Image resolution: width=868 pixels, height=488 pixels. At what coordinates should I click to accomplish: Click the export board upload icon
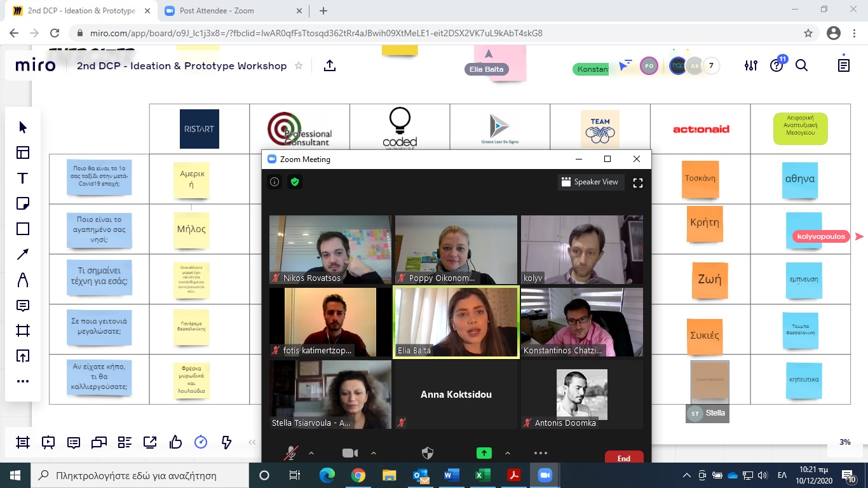pos(329,65)
